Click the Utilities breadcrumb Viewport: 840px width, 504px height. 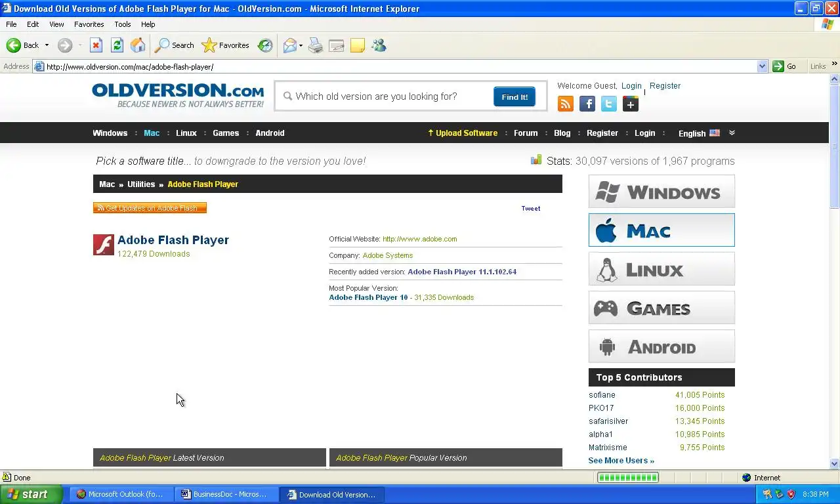(x=141, y=184)
